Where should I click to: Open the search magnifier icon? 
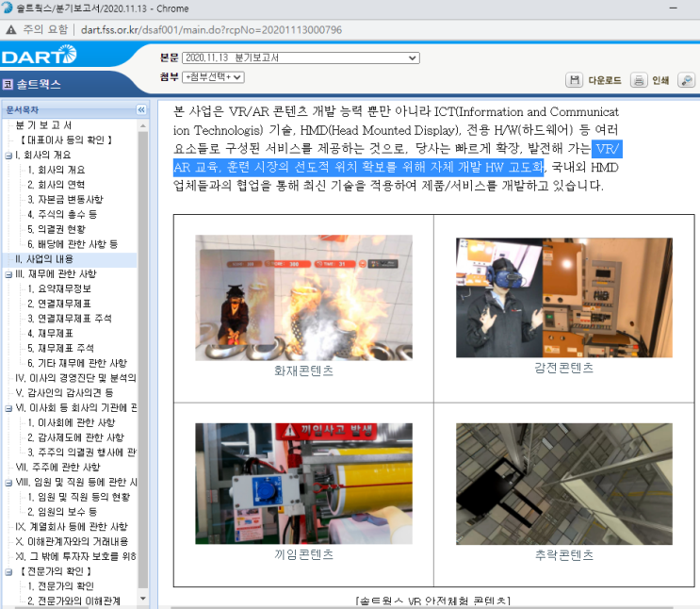(686, 80)
